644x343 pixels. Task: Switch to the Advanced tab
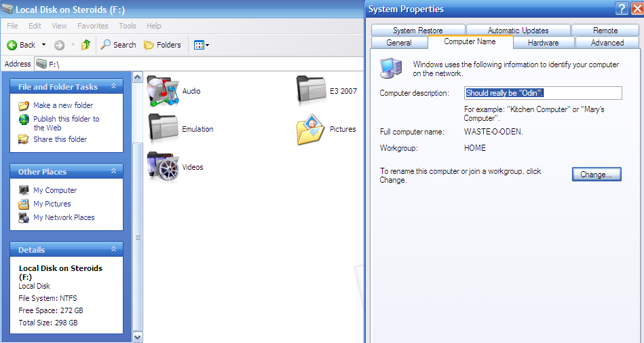607,42
